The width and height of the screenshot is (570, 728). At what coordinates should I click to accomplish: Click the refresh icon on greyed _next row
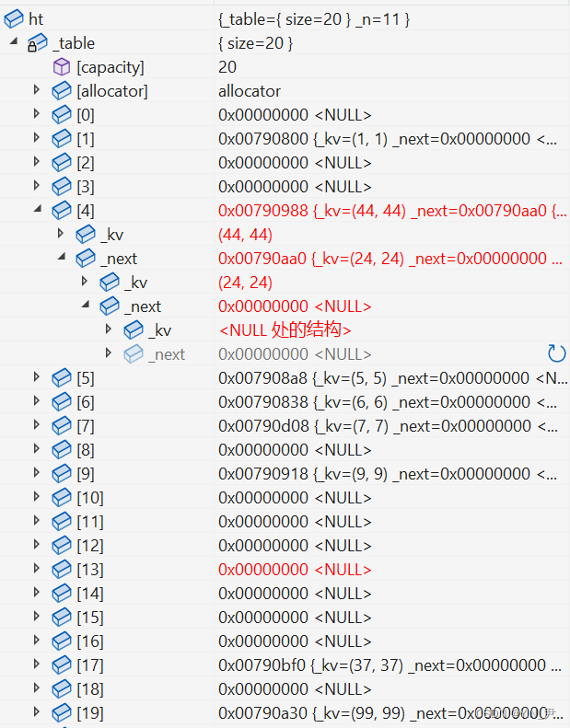pyautogui.click(x=556, y=353)
